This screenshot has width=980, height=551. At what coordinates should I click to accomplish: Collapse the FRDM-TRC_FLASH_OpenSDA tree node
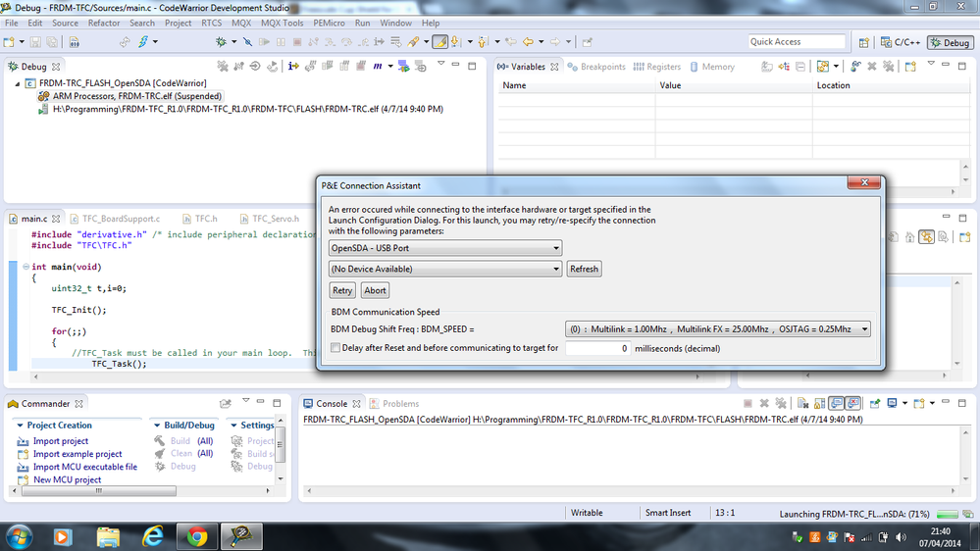[x=18, y=83]
